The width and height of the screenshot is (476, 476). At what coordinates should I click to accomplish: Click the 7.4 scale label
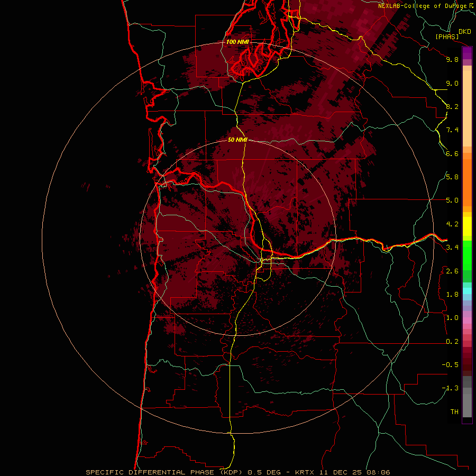pyautogui.click(x=452, y=130)
